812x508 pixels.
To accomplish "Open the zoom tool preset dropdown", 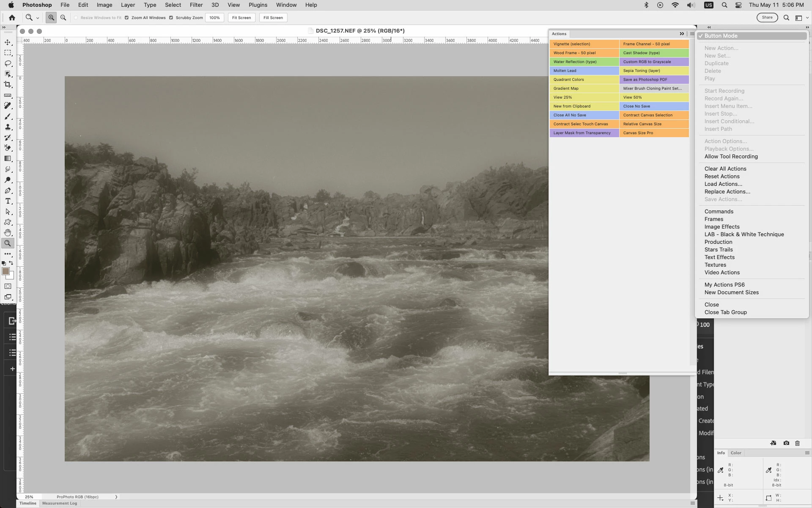I will (37, 18).
